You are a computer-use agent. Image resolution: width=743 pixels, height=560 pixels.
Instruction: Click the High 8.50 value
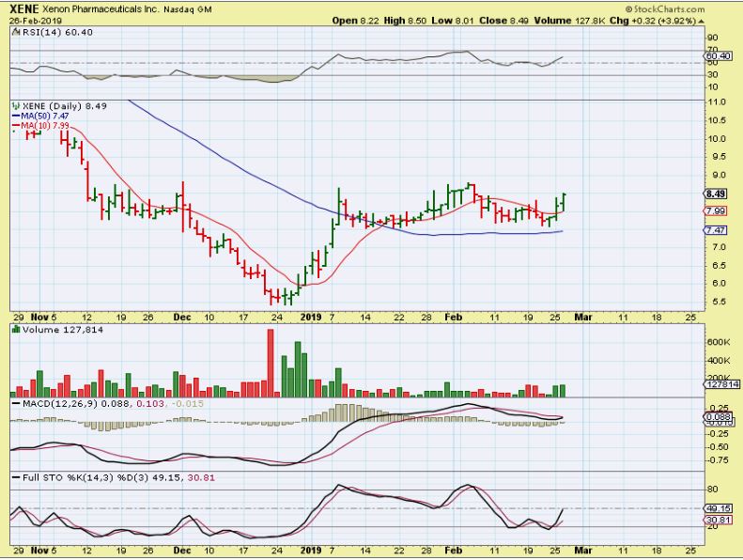point(405,21)
